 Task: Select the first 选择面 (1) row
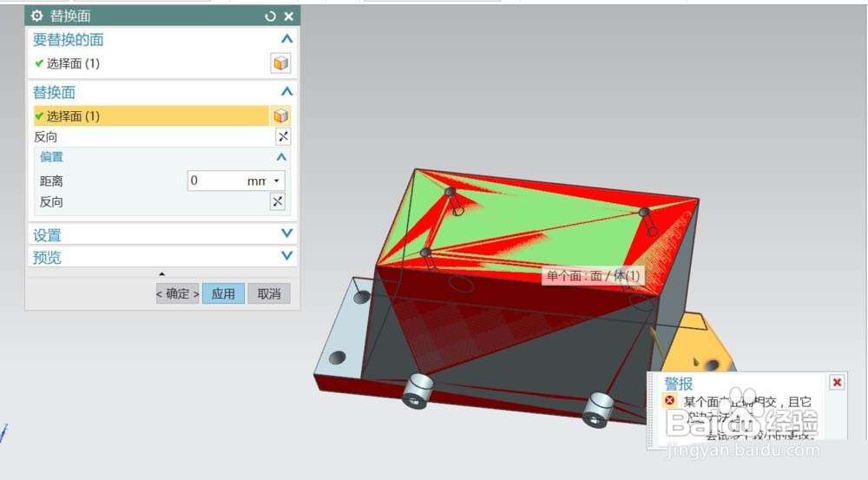[x=151, y=63]
